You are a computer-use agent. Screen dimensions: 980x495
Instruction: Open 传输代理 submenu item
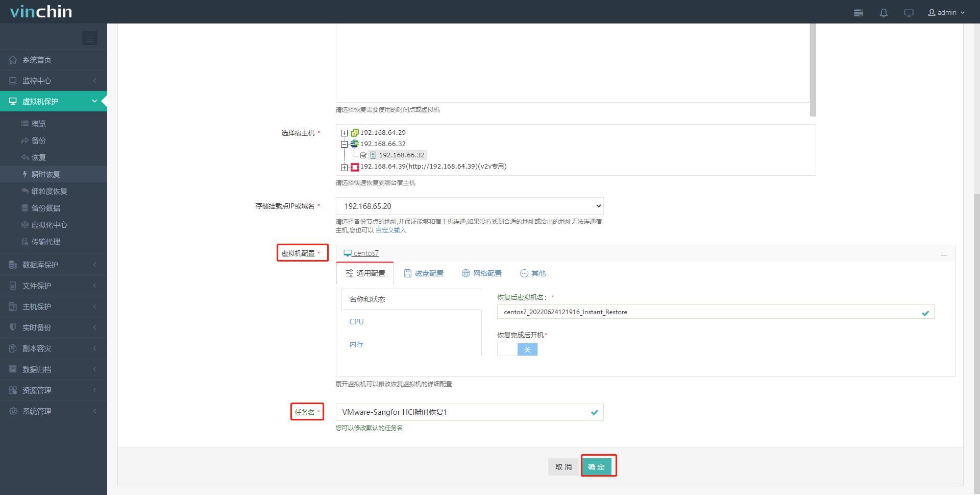[x=54, y=242]
